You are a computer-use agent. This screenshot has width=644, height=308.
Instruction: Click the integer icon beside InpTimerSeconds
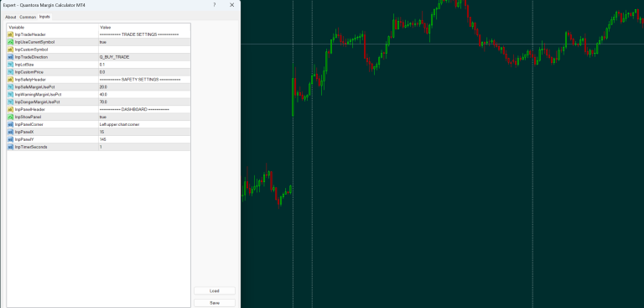pos(11,147)
